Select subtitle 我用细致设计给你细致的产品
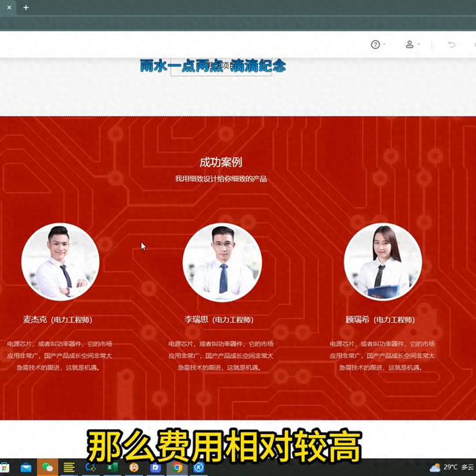This screenshot has height=476, width=476. [x=221, y=178]
